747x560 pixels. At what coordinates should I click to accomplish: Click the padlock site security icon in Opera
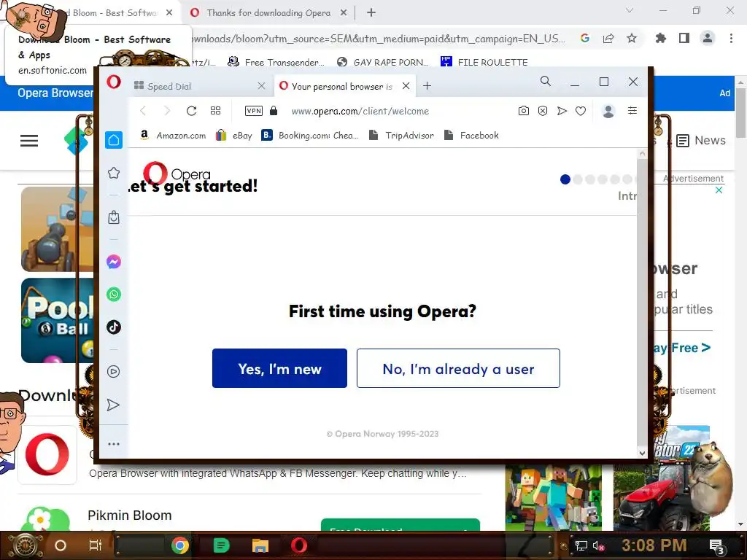click(274, 111)
